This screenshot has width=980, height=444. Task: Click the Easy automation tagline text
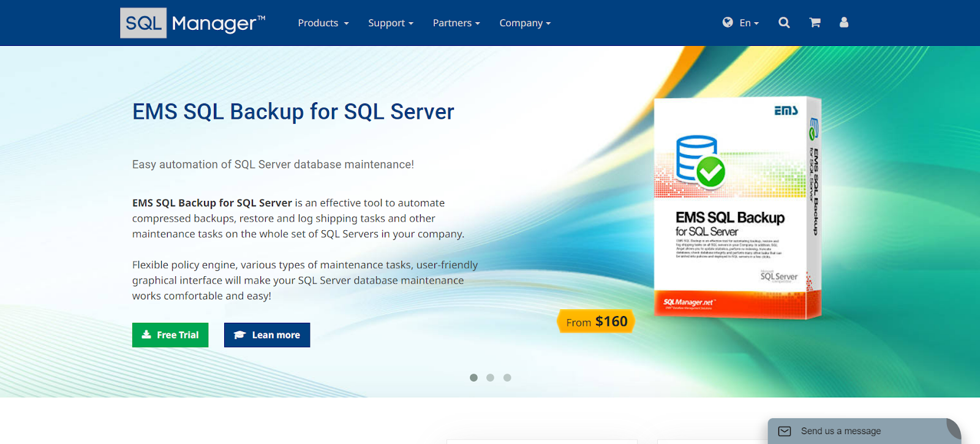point(273,165)
